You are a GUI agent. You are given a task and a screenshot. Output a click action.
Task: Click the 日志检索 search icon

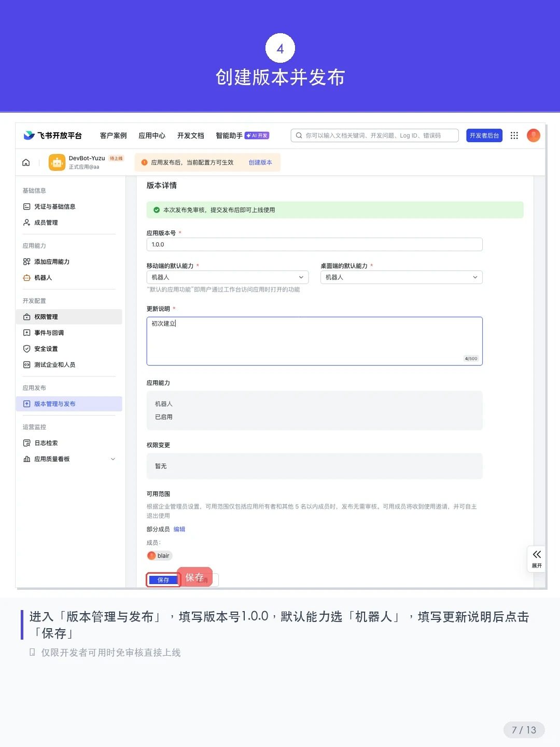tap(26, 443)
